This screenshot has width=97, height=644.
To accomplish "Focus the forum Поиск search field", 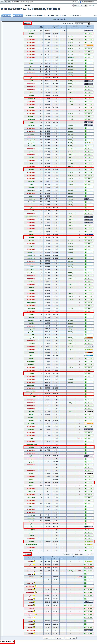I will pos(51,5).
